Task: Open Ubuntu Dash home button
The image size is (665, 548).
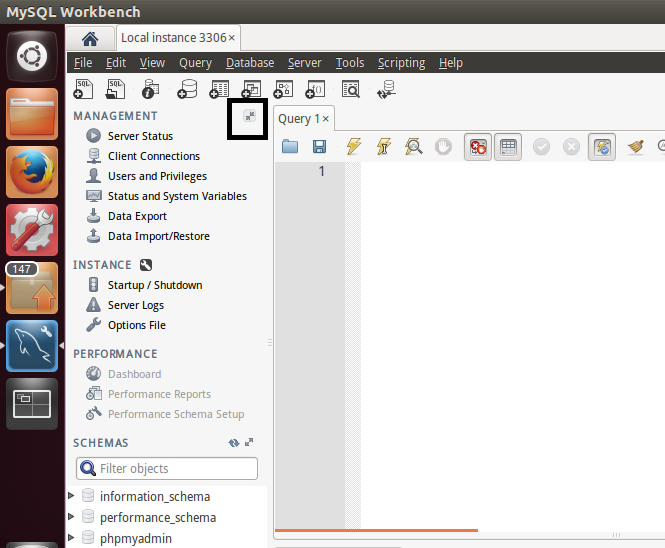Action: click(32, 56)
